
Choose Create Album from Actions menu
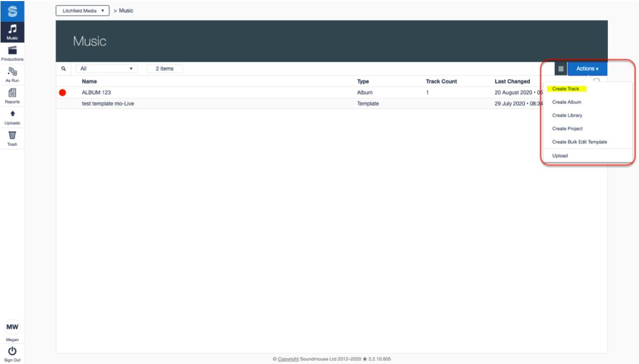pyautogui.click(x=566, y=102)
